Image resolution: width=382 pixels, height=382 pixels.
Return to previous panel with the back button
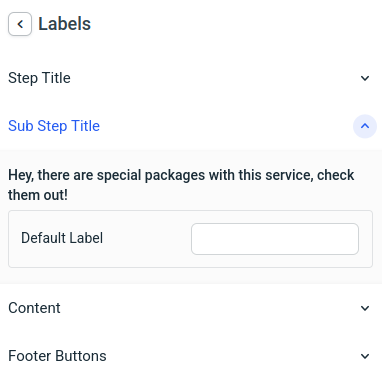tap(20, 24)
